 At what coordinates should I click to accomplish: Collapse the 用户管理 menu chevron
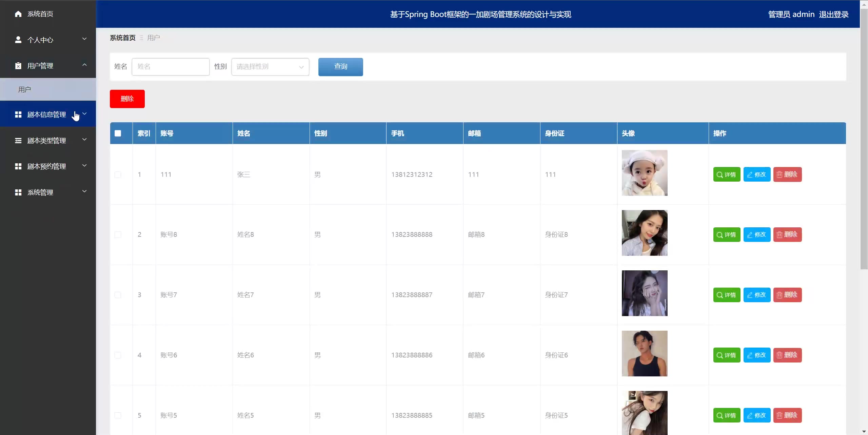pos(84,65)
